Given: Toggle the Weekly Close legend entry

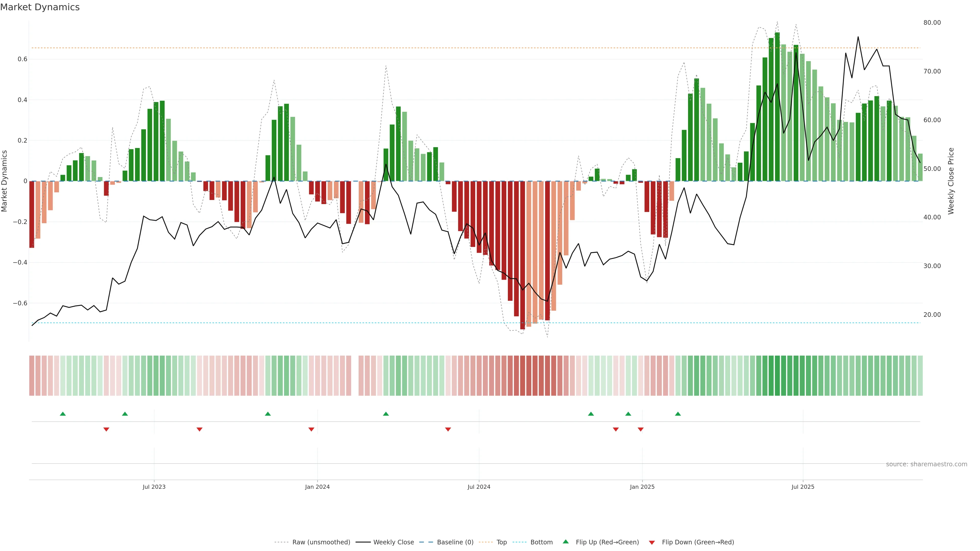Looking at the screenshot, I should 393,542.
